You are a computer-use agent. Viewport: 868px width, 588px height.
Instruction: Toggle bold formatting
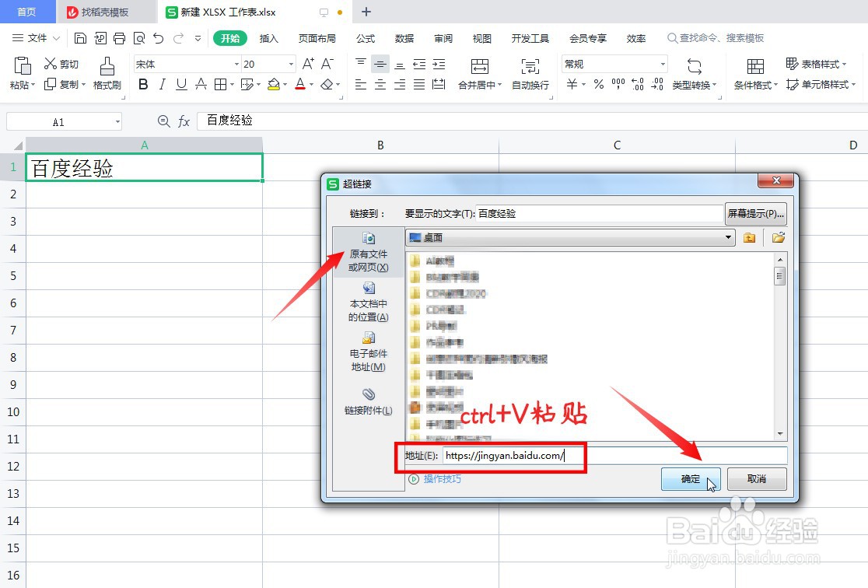pos(143,84)
